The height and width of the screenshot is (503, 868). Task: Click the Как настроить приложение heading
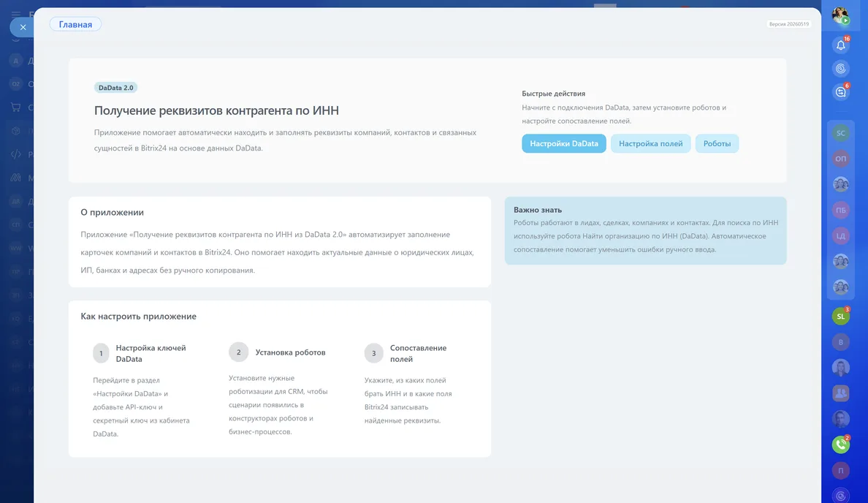tap(138, 317)
